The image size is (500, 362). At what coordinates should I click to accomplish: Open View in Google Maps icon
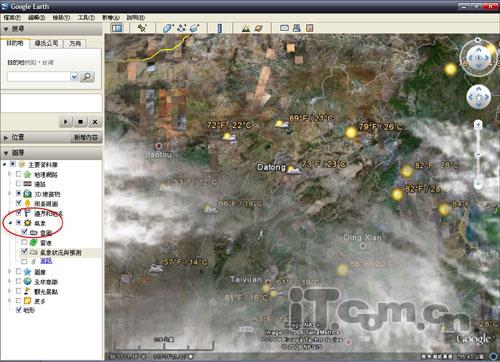(x=309, y=28)
